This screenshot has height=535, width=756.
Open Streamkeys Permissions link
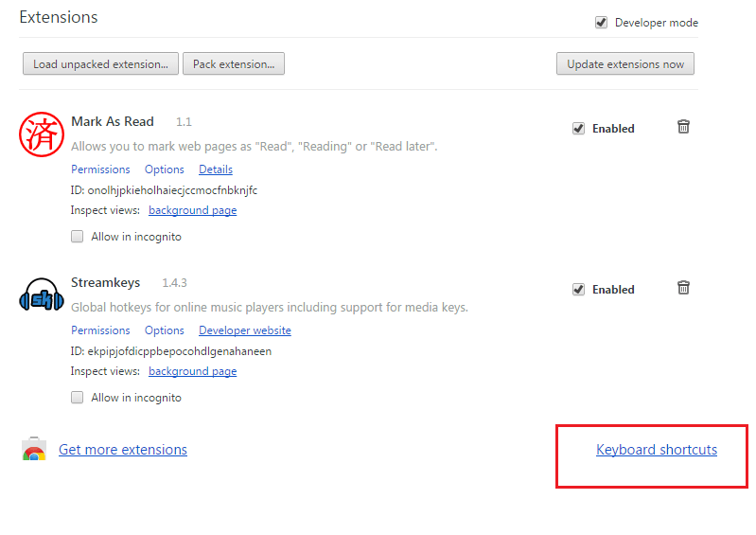coord(100,330)
